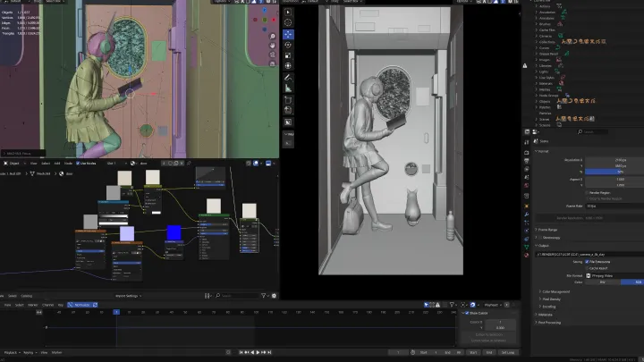The image size is (644, 362).
Task: Open Key menu in graph editor
Action: [x=61, y=305]
